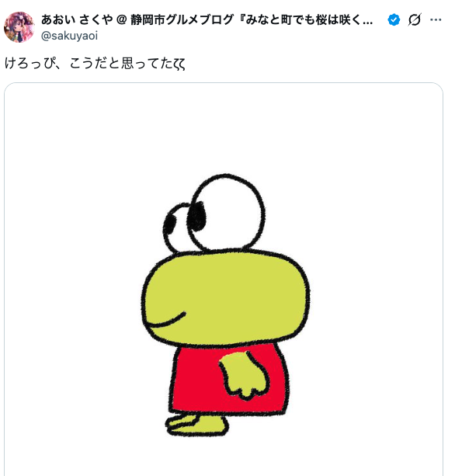This screenshot has width=455, height=476.
Task: Click the frog's curved smile line
Action: pyautogui.click(x=165, y=321)
